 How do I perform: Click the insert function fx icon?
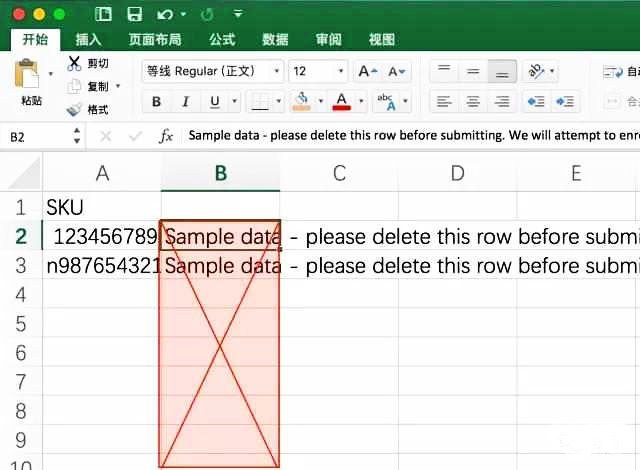click(167, 136)
